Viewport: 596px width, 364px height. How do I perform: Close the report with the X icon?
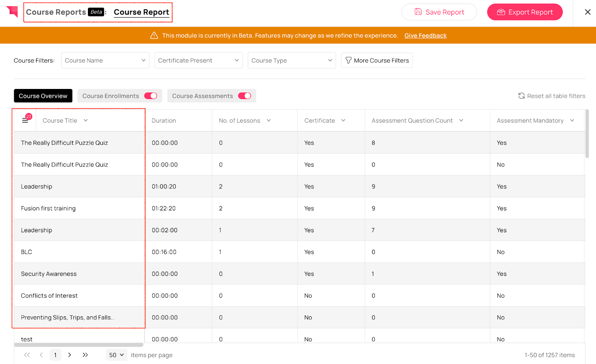click(588, 12)
